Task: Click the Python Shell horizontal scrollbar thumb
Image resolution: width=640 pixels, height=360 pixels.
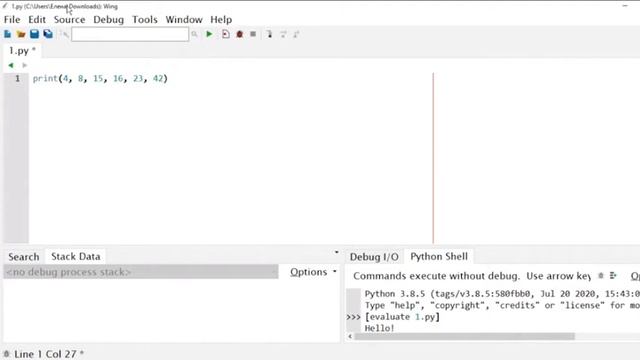Action: [x=464, y=336]
